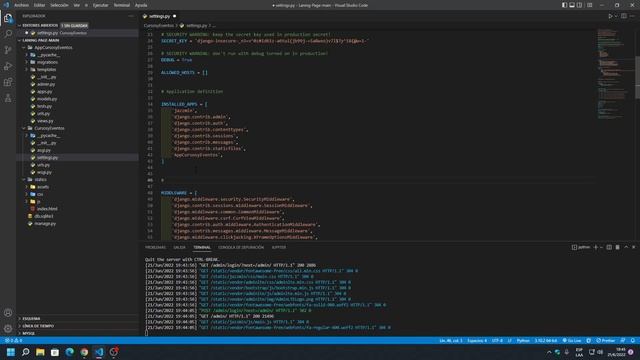Switch to SALIDA panel tab
Screen dimensions: 640x360
pos(179,247)
